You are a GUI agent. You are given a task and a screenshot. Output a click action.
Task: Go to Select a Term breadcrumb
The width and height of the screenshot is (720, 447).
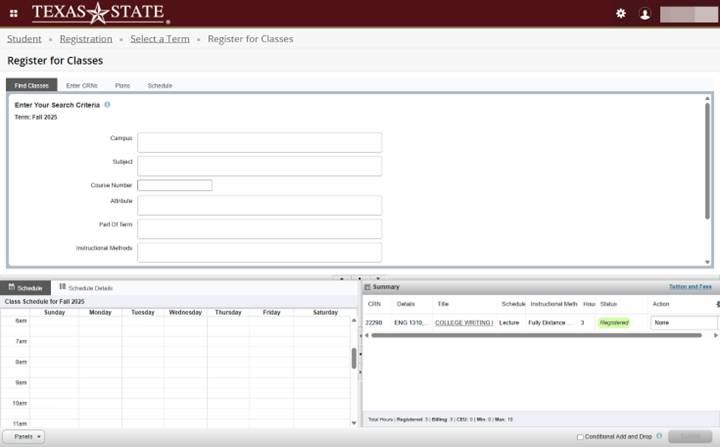point(159,39)
